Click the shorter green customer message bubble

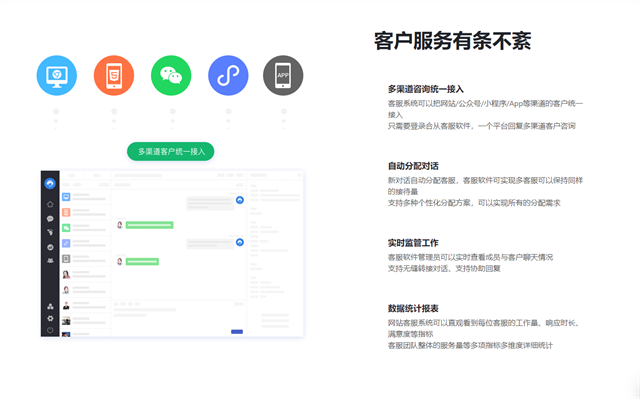point(142,262)
